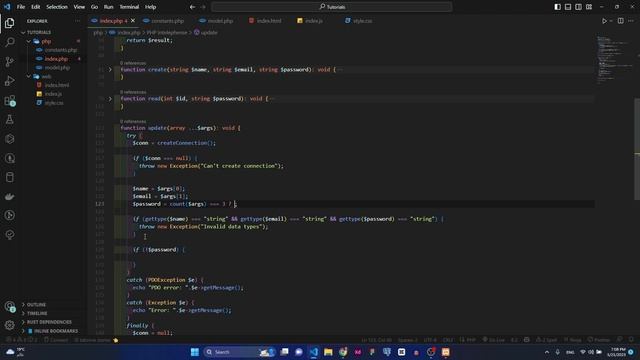Screen dimensions: 640x360
Task: Click the Tutorials command center search box
Action: pyautogui.click(x=332, y=7)
